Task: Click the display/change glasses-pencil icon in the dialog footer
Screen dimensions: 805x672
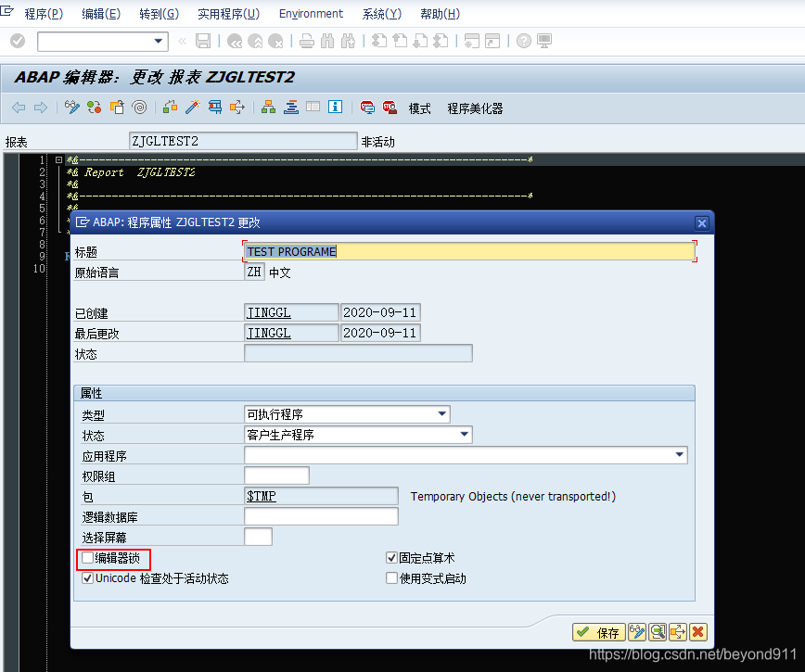Action: (x=637, y=632)
